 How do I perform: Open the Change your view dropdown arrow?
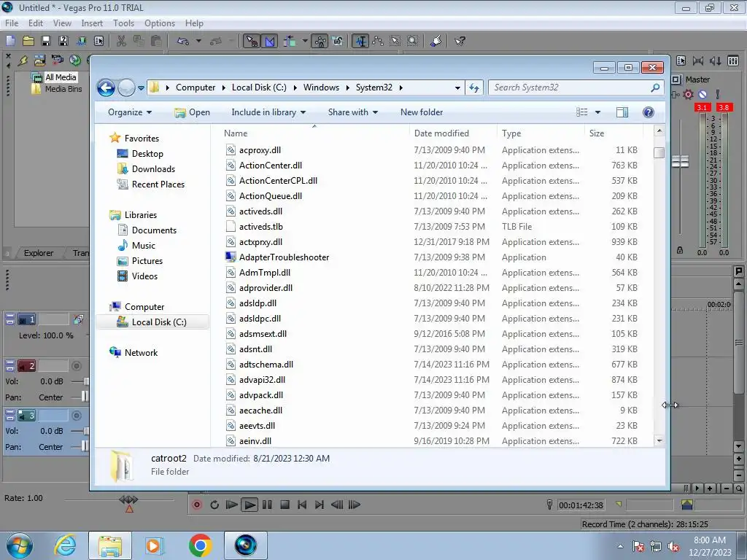click(598, 112)
